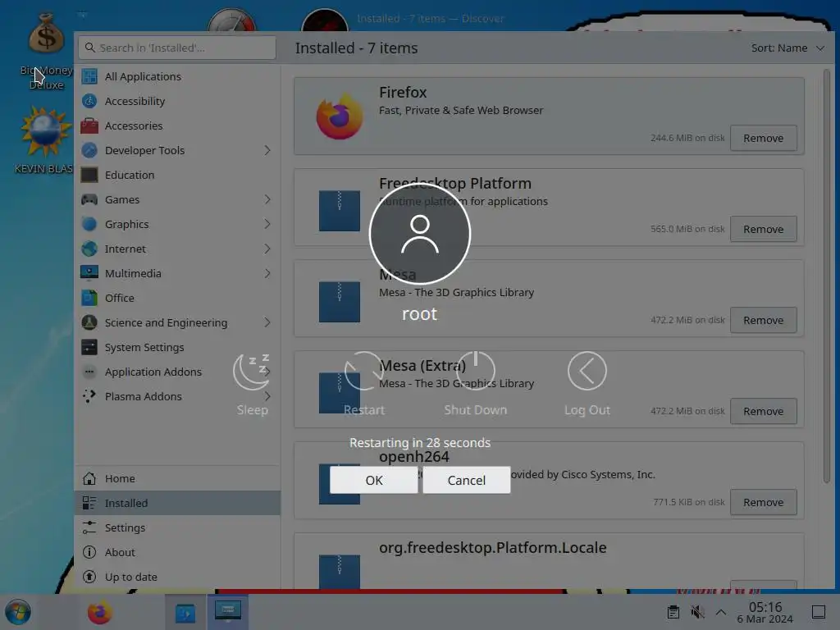
Task: Click the Discover taskbar icon
Action: pyautogui.click(x=185, y=612)
